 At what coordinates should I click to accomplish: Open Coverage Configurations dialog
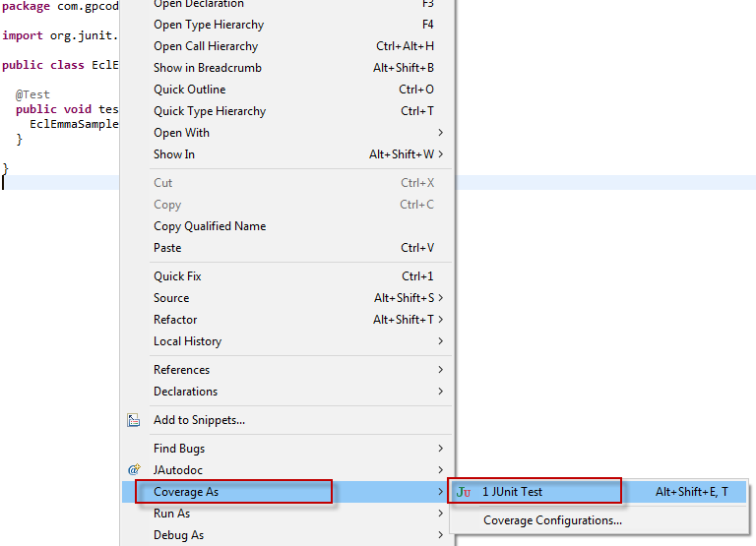(552, 520)
